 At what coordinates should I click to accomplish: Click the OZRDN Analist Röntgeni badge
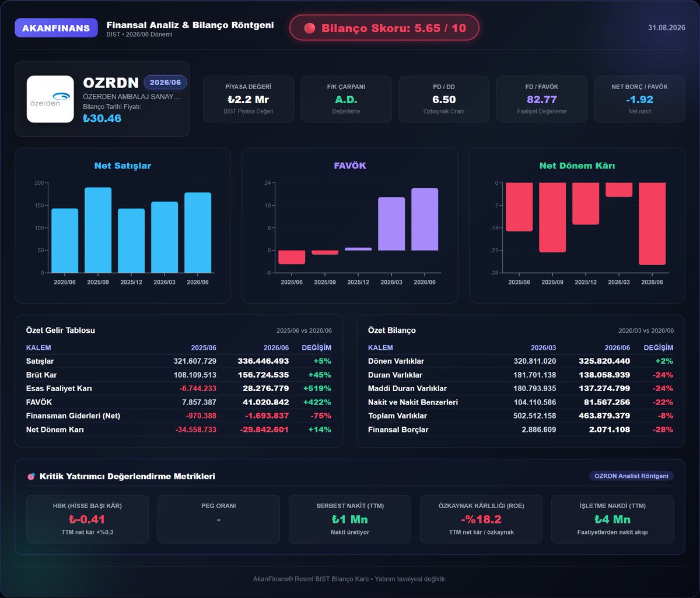(x=631, y=476)
